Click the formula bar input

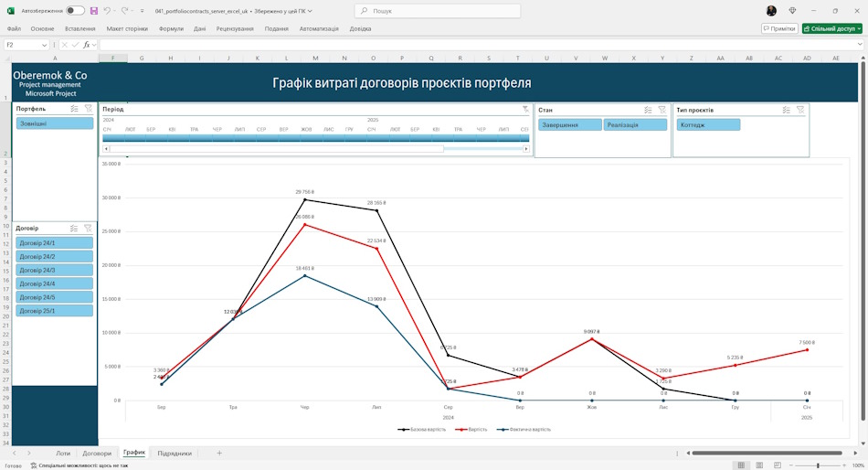coord(476,45)
